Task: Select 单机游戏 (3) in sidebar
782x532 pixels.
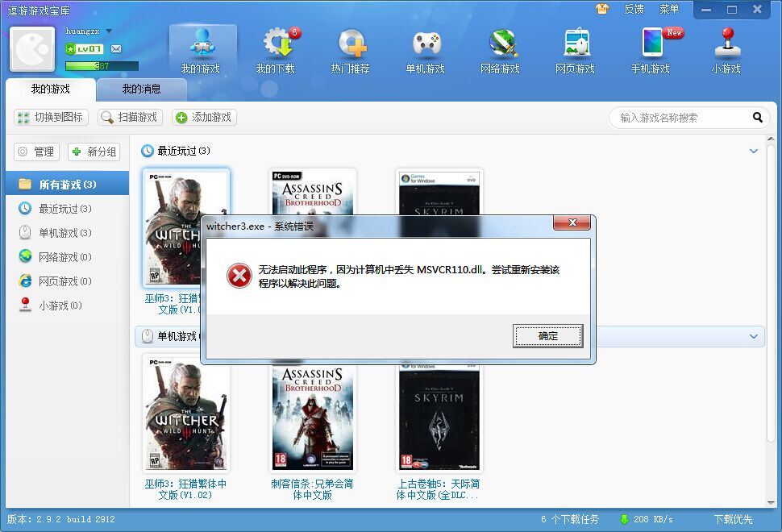Action: [x=68, y=233]
